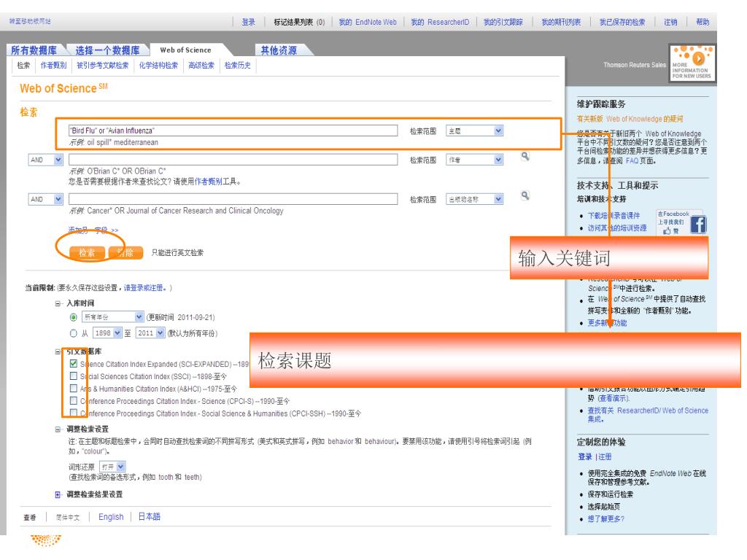Expand the 调整检索结果设置 section
747x560 pixels.
click(x=58, y=495)
